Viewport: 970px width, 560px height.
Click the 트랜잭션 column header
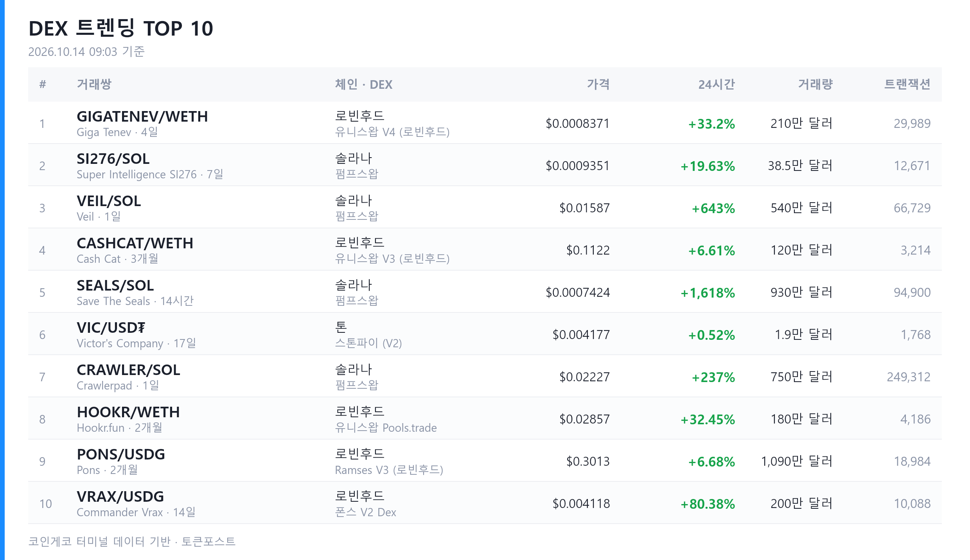coord(907,84)
